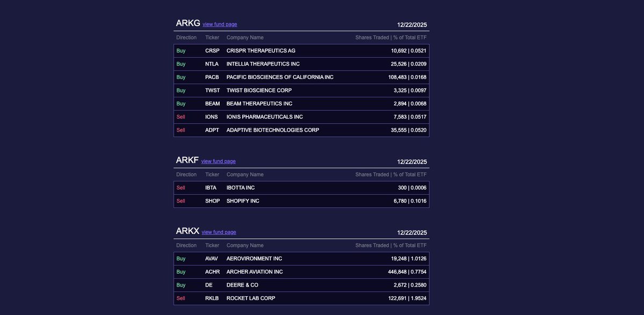
Task: Select the AeroVironment Inc company name
Action: coord(254,259)
